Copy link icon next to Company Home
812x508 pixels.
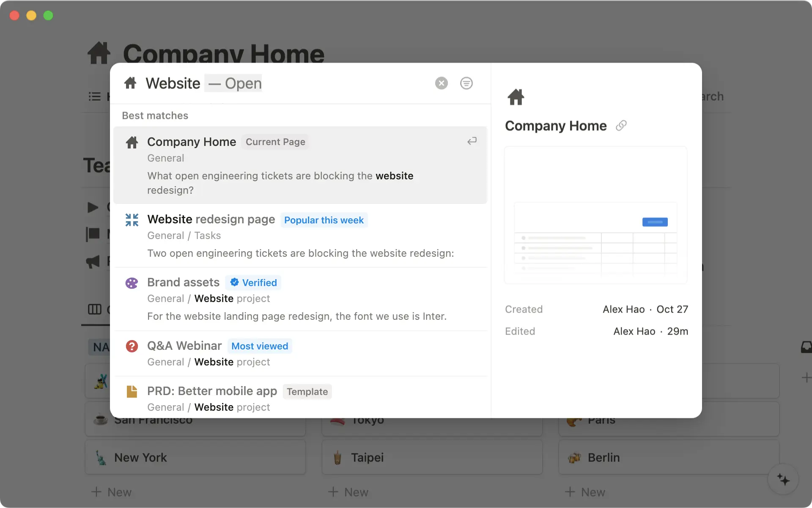click(621, 126)
